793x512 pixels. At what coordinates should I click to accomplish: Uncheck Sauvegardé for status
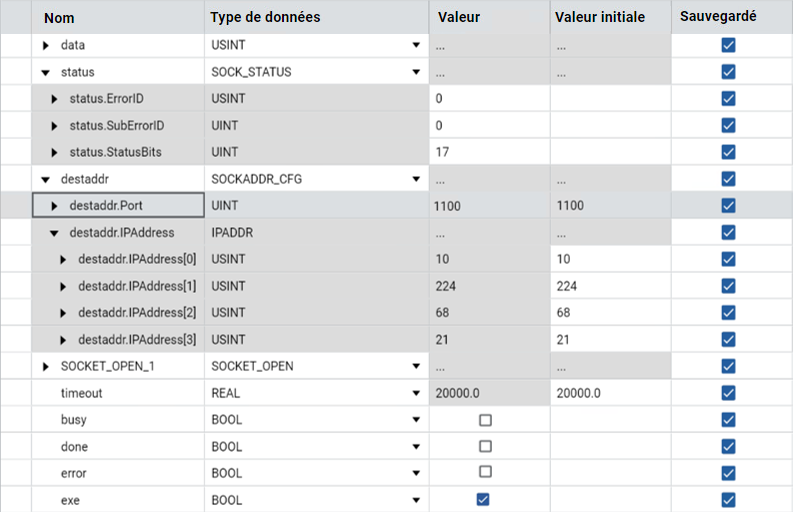[x=728, y=72]
